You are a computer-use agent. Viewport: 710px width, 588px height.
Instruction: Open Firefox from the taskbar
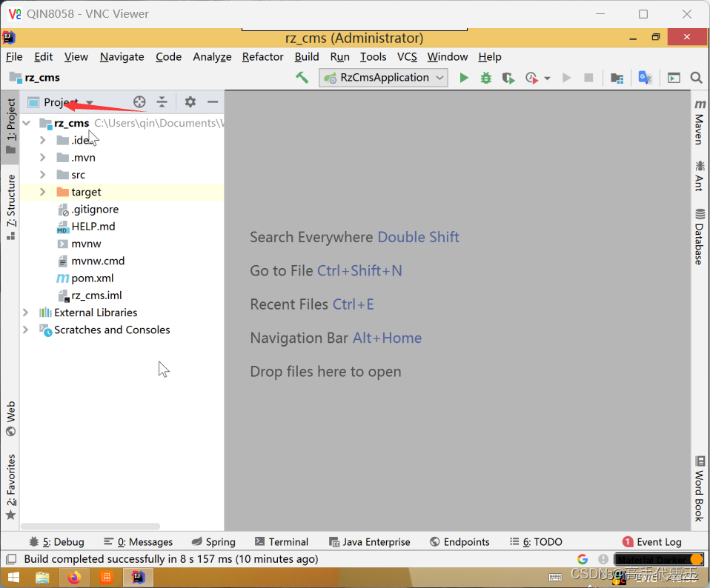coord(74,578)
